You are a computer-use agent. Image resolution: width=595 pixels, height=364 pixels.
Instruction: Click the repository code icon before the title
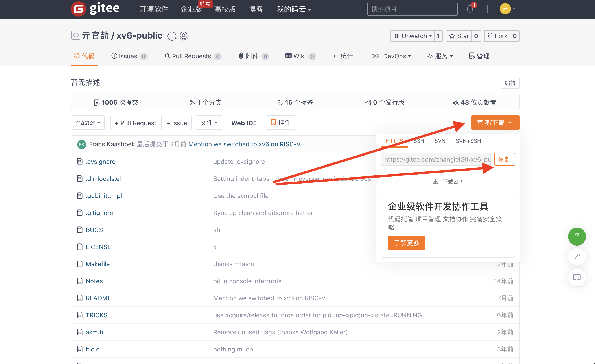coord(76,35)
